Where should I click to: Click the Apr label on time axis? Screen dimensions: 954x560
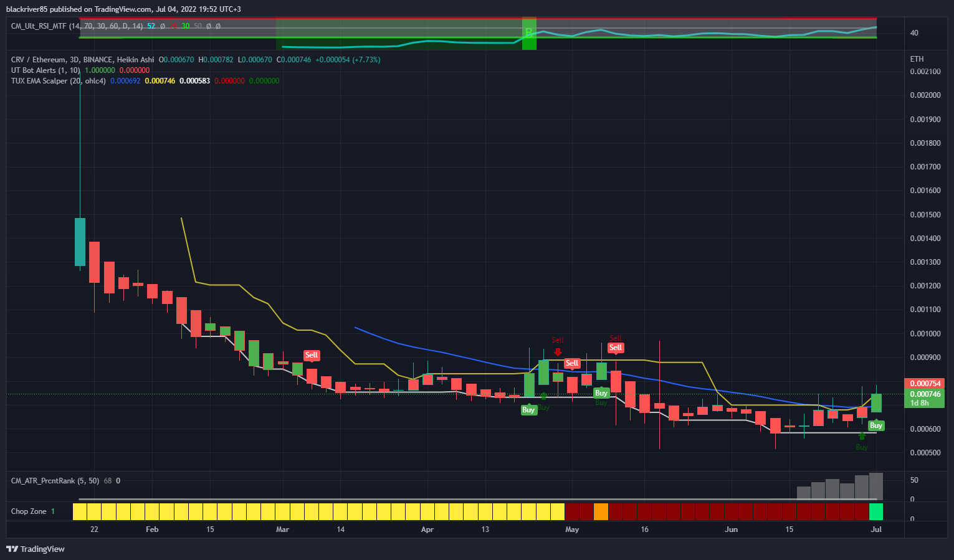click(427, 529)
